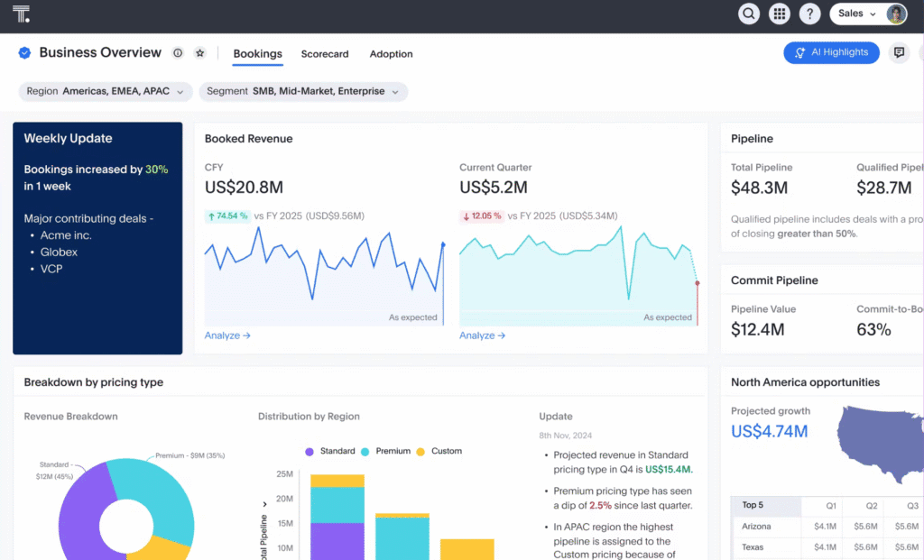This screenshot has height=560, width=924.
Task: Expand the Region filter dropdown
Action: coord(106,91)
